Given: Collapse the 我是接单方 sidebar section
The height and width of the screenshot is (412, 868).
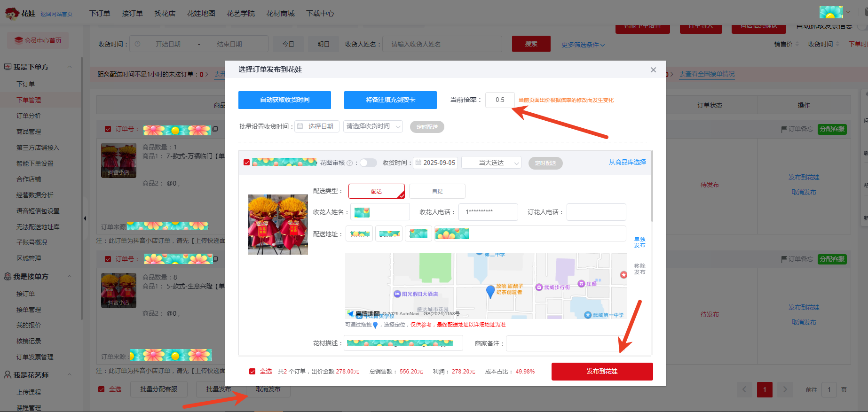Looking at the screenshot, I should (70, 276).
